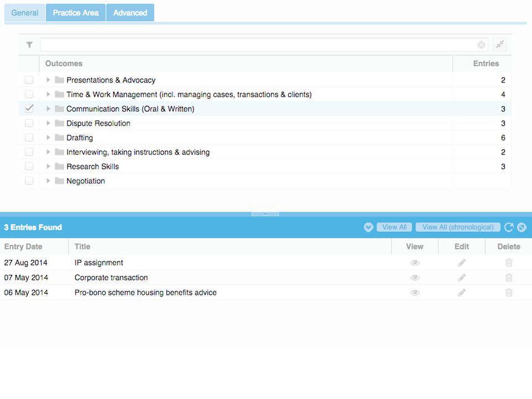Edit the Corporate transaction entry with pencil icon
This screenshot has width=532, height=399.
click(x=462, y=278)
